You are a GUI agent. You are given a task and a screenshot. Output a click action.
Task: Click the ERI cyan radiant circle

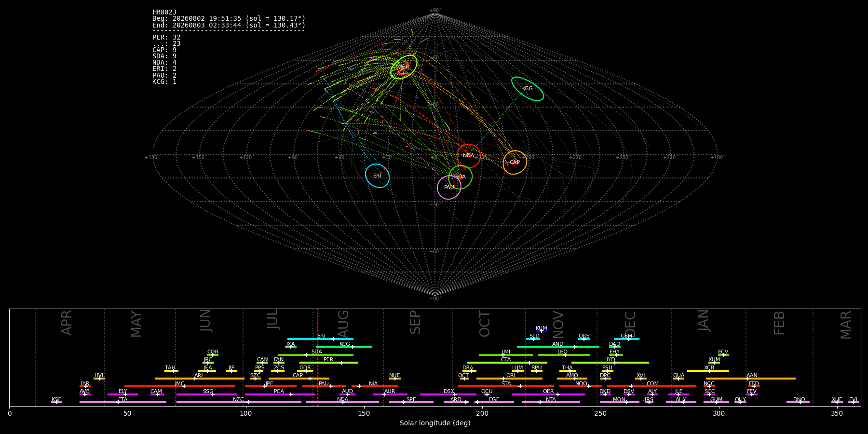coord(378,176)
